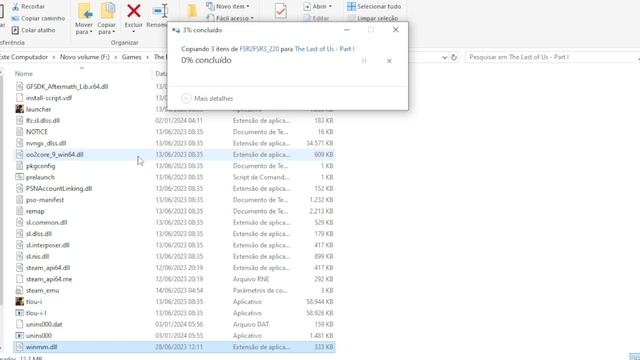The image size is (640, 360).
Task: Click Este Computador in the breadcrumb
Action: point(24,57)
